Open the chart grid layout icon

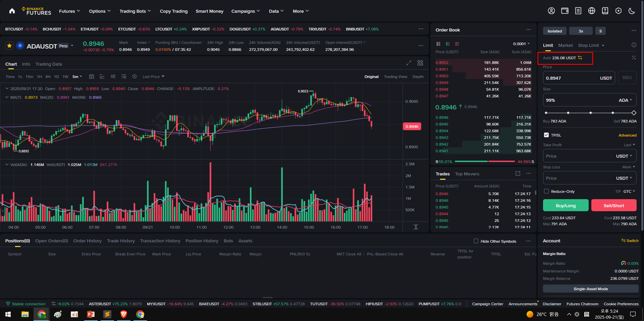click(420, 63)
